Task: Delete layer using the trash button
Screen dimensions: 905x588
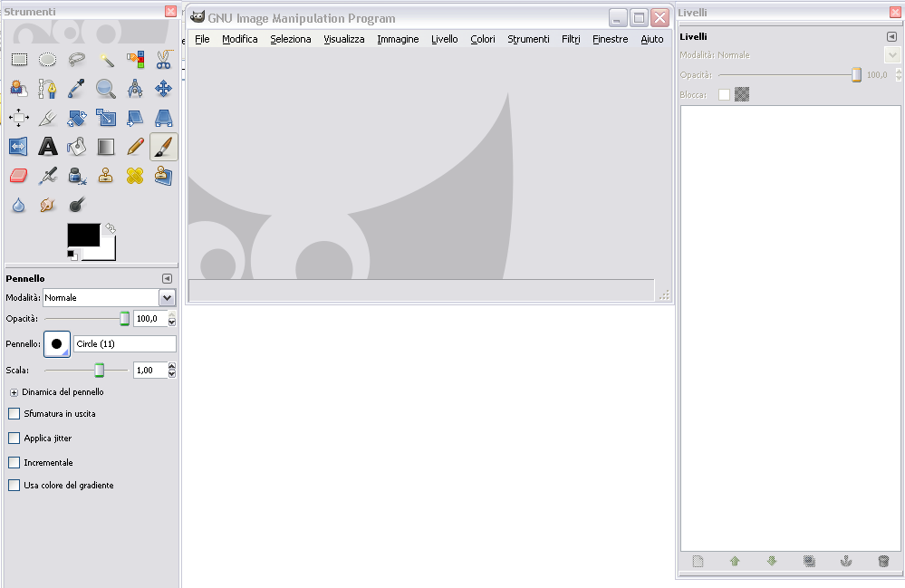Action: click(x=883, y=561)
